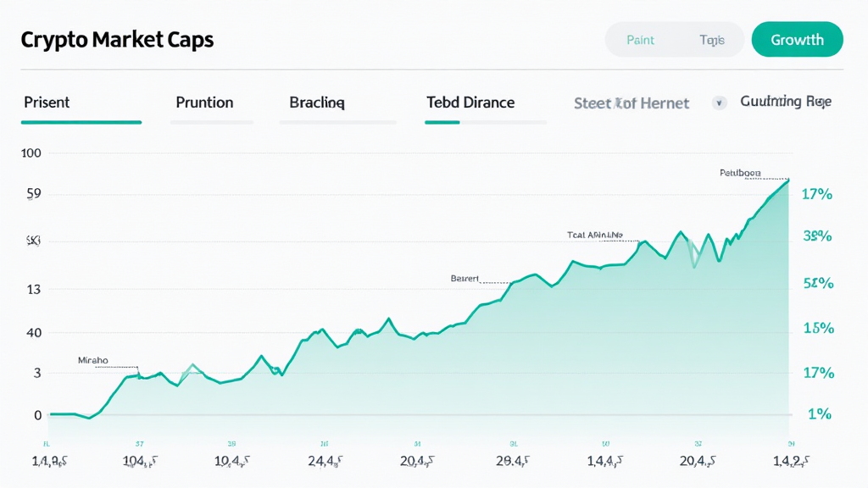The width and height of the screenshot is (868, 488).
Task: Click the green Growth button
Action: [797, 40]
